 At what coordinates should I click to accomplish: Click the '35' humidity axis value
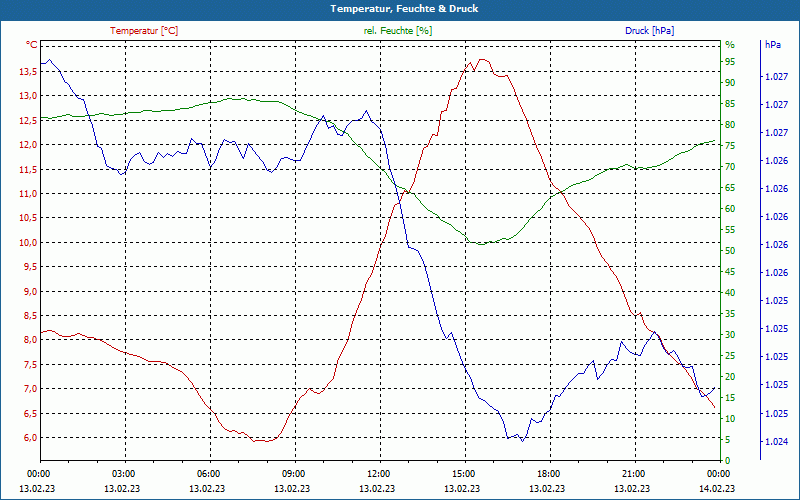click(730, 314)
